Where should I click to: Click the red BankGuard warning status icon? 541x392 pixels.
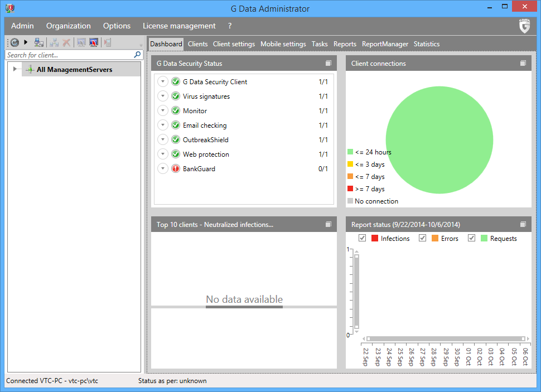[176, 169]
